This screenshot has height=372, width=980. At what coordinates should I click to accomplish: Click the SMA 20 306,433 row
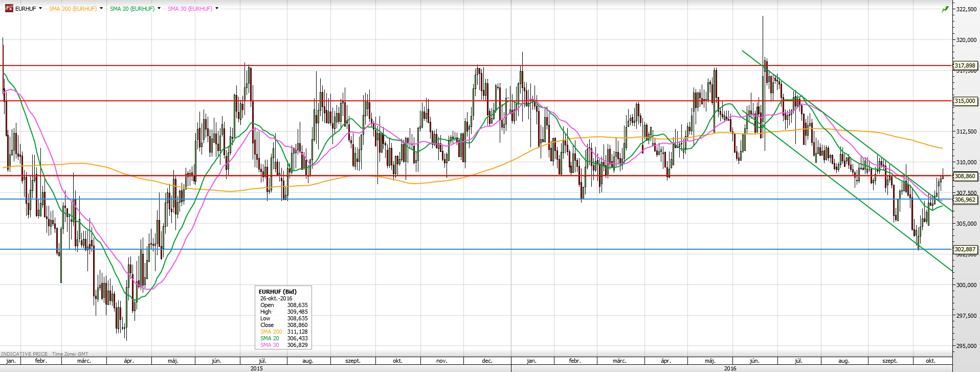coord(284,338)
